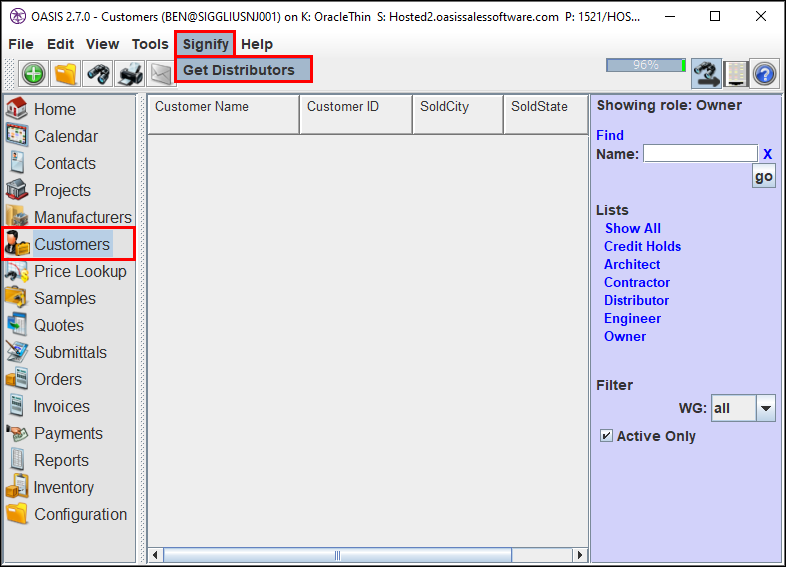Open Inventory in the sidebar
Image resolution: width=786 pixels, height=567 pixels.
[x=50, y=488]
